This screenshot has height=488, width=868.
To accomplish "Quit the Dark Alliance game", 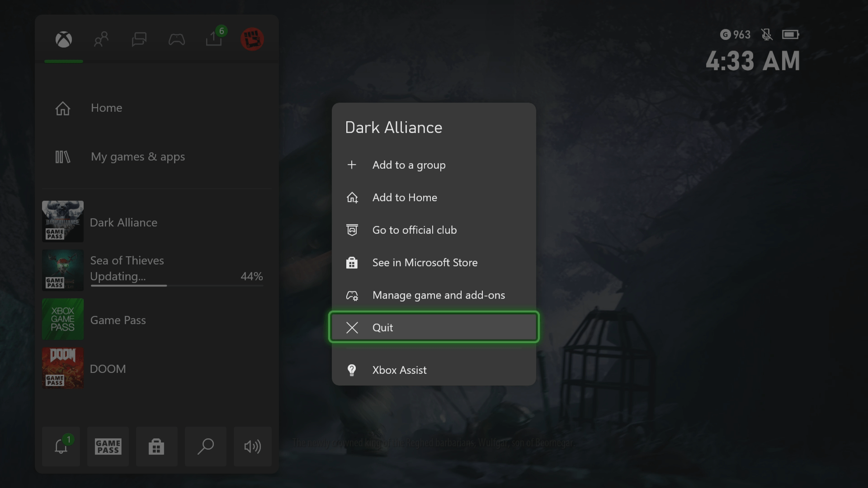I will pos(434,327).
